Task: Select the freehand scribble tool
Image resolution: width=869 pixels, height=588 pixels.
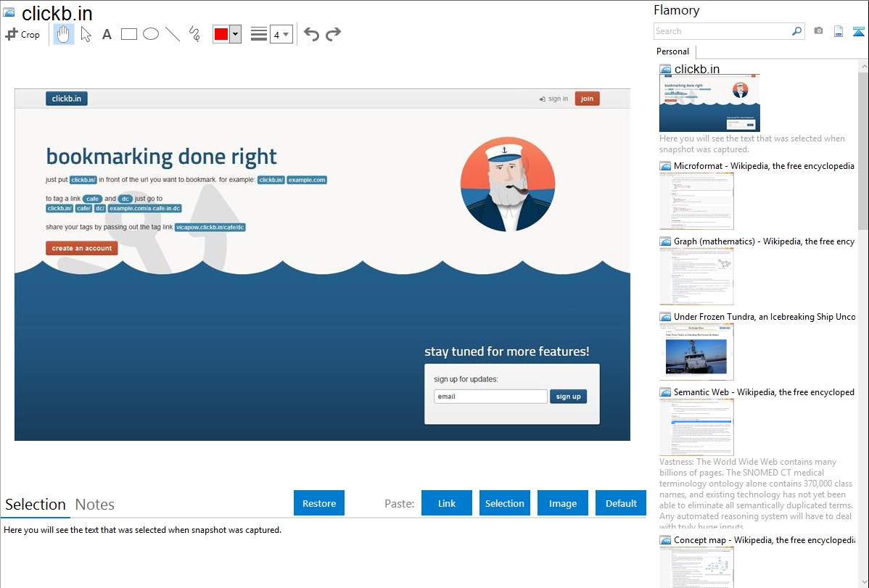Action: point(194,34)
